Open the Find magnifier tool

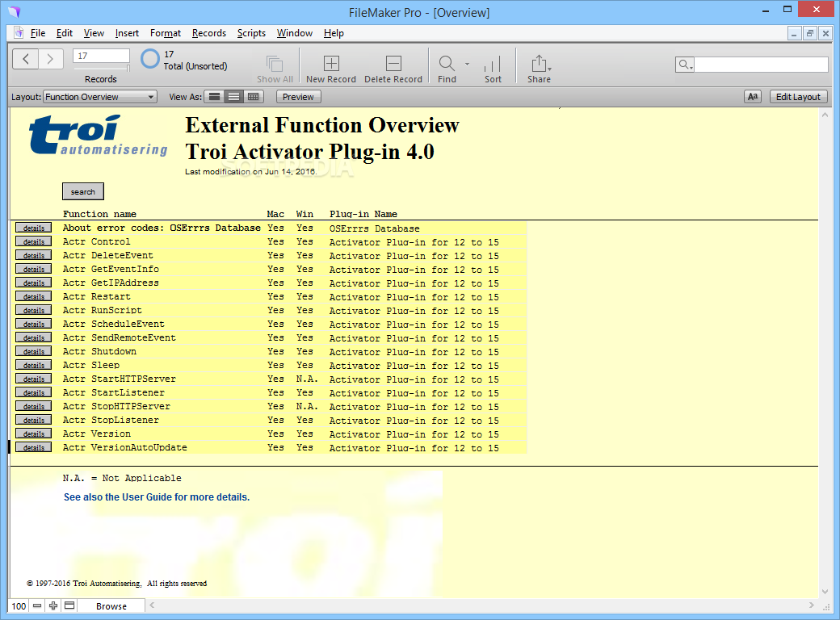tap(446, 64)
